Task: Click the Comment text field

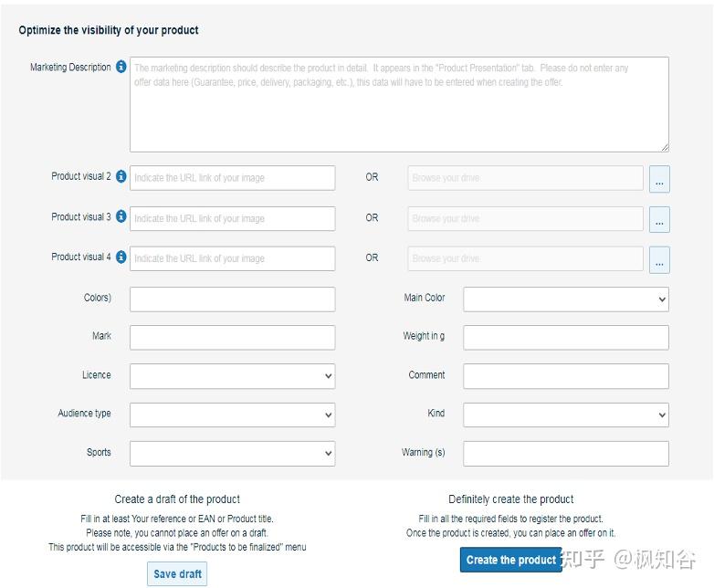Action: (x=565, y=376)
